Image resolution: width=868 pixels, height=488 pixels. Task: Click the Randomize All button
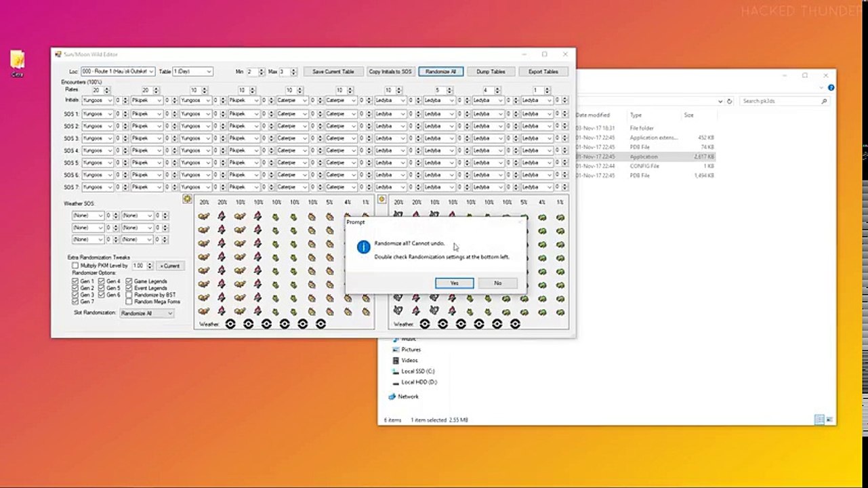(x=440, y=71)
